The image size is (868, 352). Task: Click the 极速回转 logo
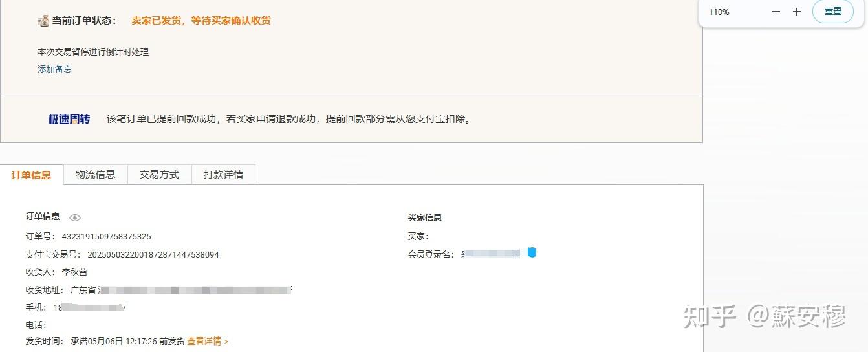tap(69, 119)
